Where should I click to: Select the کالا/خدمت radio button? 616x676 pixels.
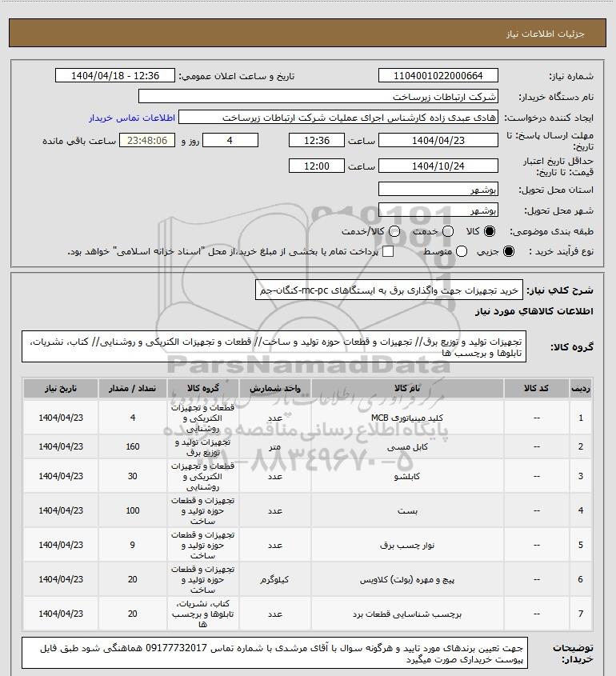coord(394,231)
